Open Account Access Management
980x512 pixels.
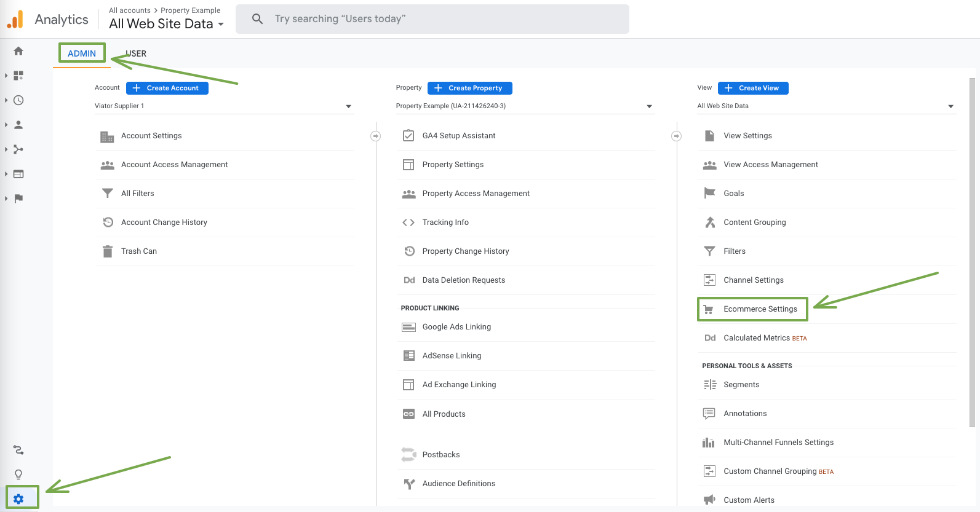pyautogui.click(x=174, y=165)
